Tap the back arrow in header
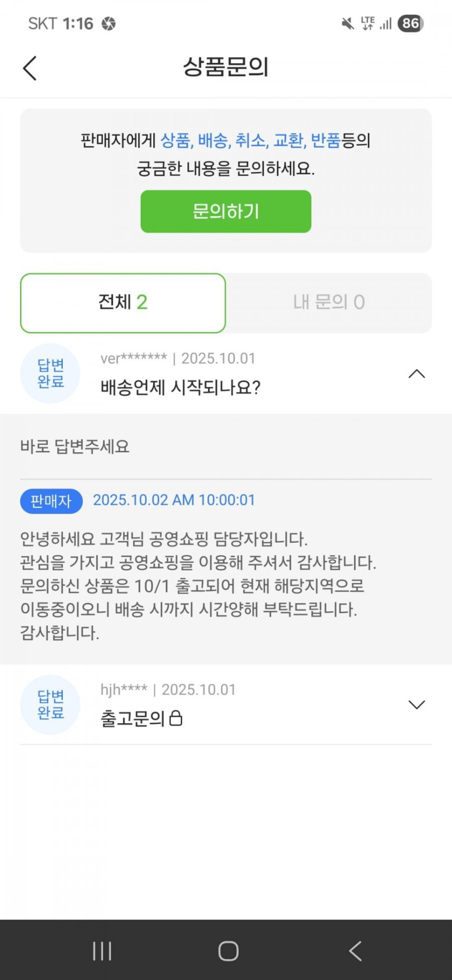Viewport: 452px width, 980px height. click(x=30, y=69)
